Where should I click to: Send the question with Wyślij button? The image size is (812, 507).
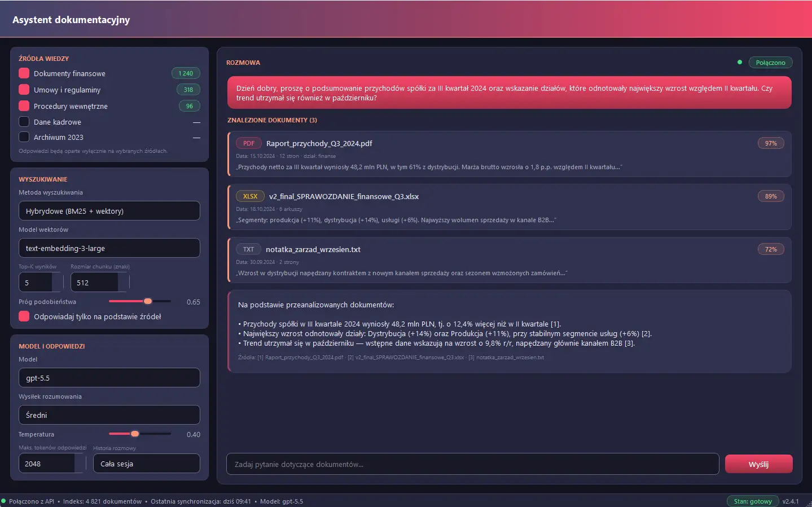[x=759, y=464]
